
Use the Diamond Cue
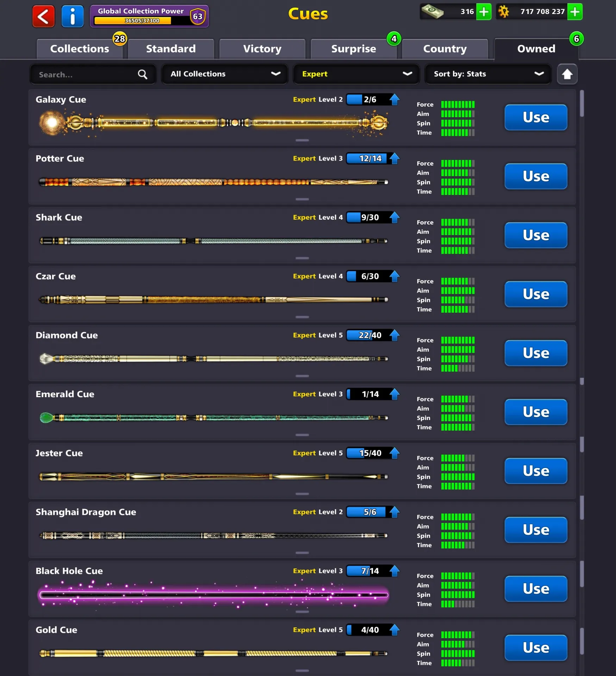click(x=536, y=353)
